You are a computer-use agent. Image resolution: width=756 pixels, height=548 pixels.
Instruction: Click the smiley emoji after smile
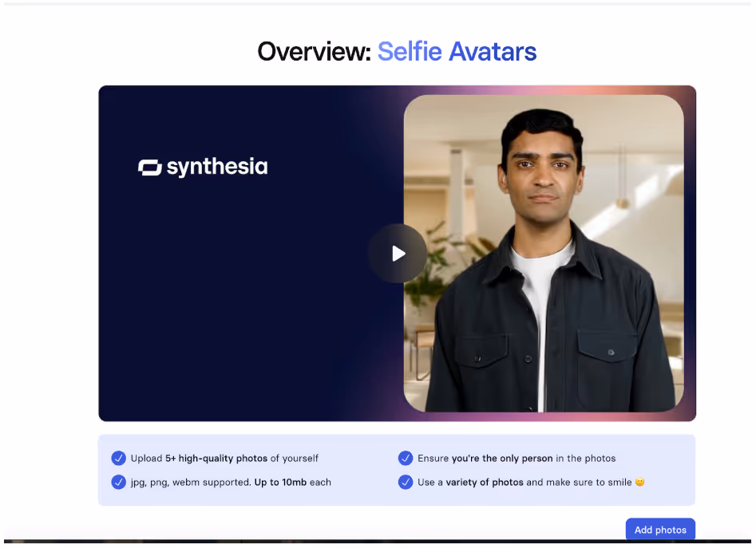[639, 482]
